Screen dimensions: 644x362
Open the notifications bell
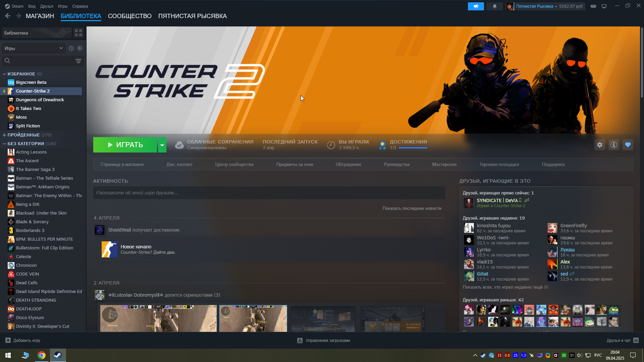[494, 6]
